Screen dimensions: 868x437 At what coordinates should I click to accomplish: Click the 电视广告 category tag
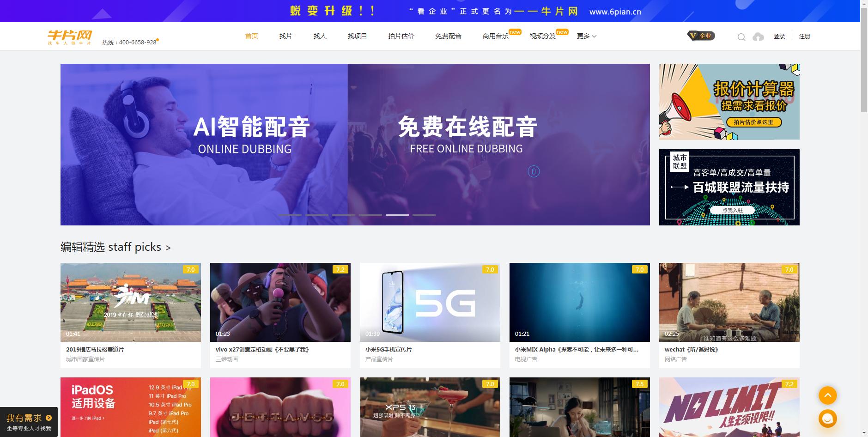(526, 359)
